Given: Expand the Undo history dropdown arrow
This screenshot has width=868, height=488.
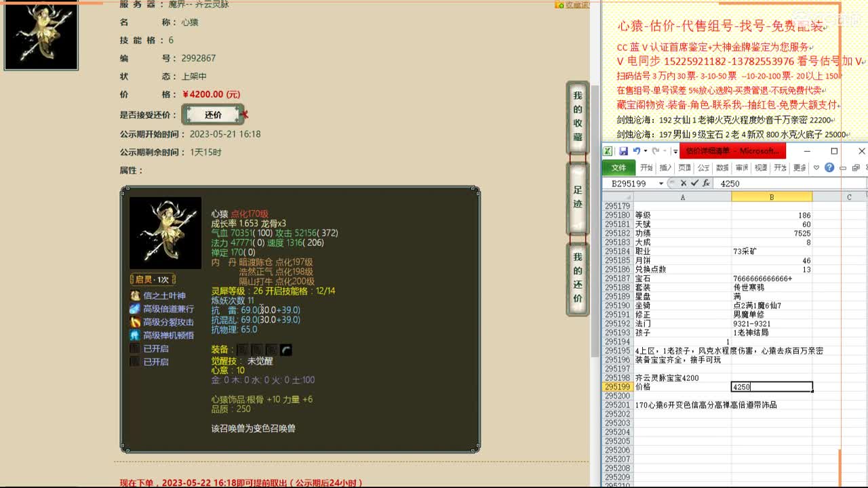Looking at the screenshot, I should click(x=646, y=151).
